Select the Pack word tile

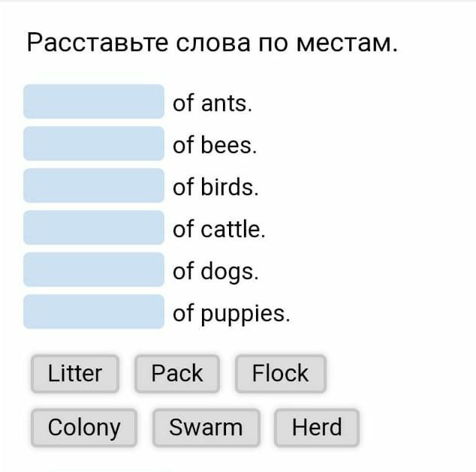point(176,374)
